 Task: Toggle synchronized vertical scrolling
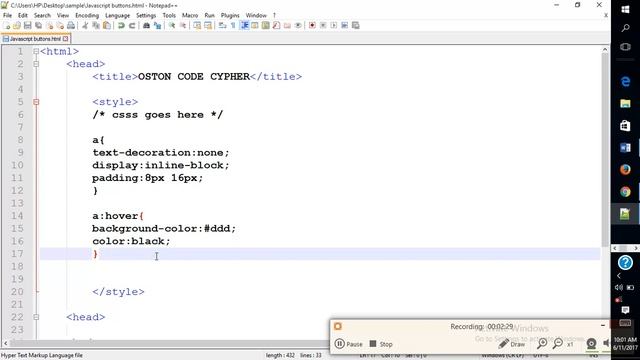coord(197,25)
